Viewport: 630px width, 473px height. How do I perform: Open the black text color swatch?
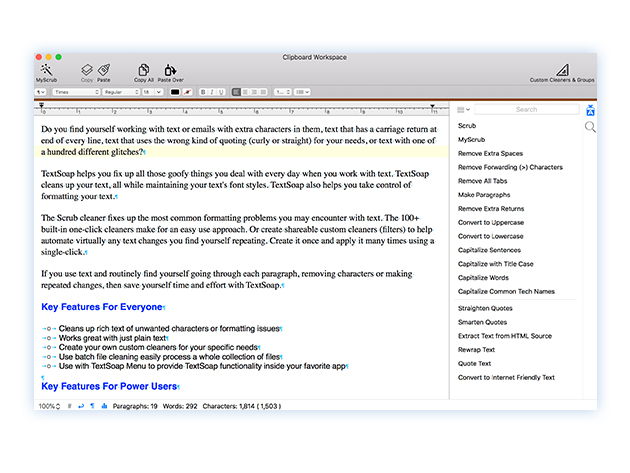(x=175, y=92)
